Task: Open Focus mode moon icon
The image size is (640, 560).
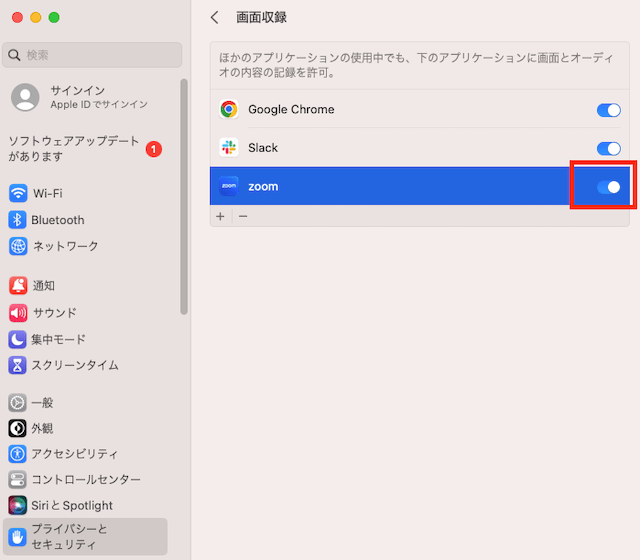Action: click(x=17, y=339)
